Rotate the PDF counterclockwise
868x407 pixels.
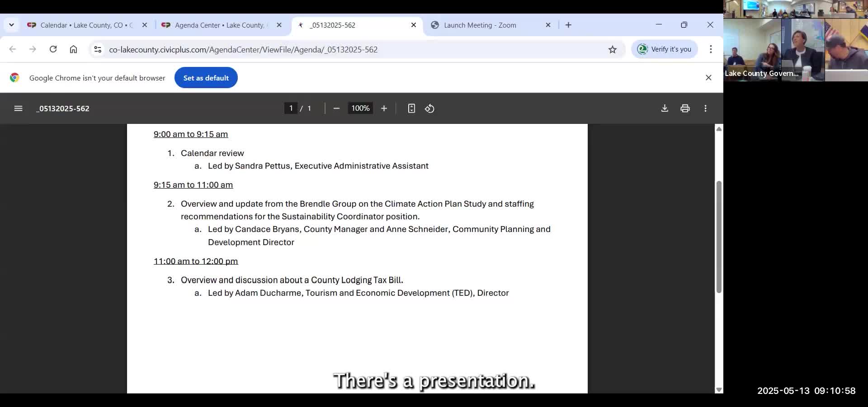click(429, 109)
